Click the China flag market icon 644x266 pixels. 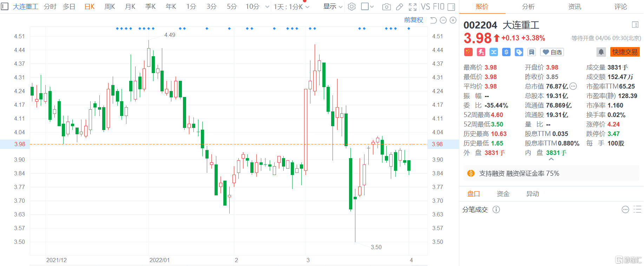coord(468,52)
